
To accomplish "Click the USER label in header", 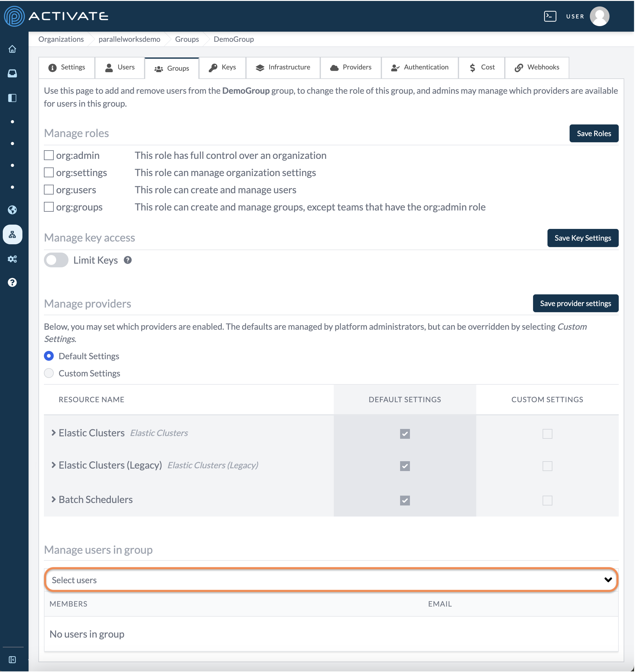I will click(575, 16).
